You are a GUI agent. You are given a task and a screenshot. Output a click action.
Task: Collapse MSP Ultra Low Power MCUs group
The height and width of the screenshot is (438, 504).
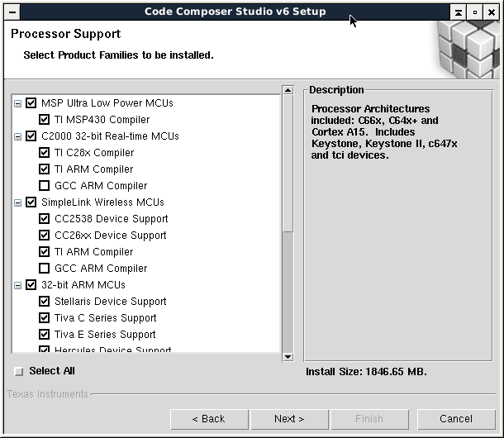18,103
